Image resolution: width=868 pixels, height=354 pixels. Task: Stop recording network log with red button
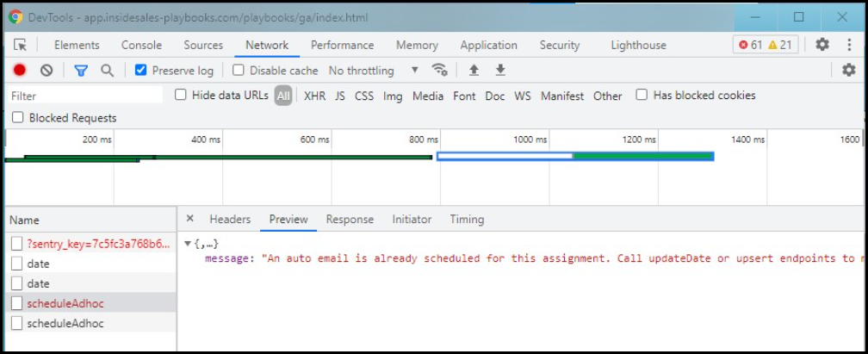(20, 71)
